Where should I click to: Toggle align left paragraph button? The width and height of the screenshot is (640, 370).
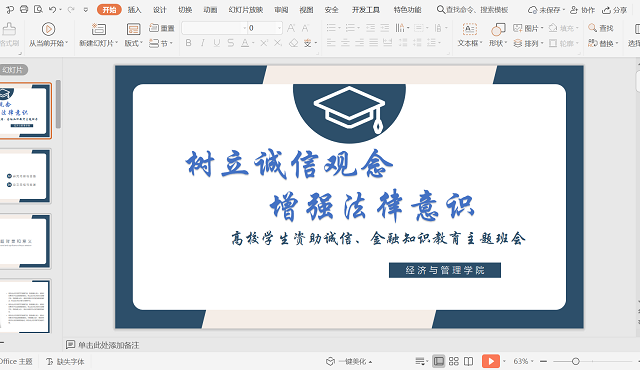[x=331, y=43]
